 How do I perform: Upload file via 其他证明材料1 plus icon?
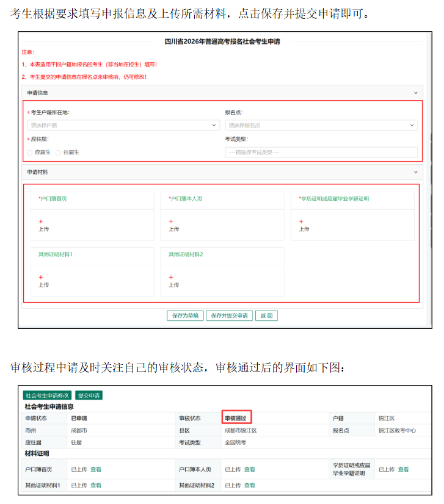click(x=41, y=277)
